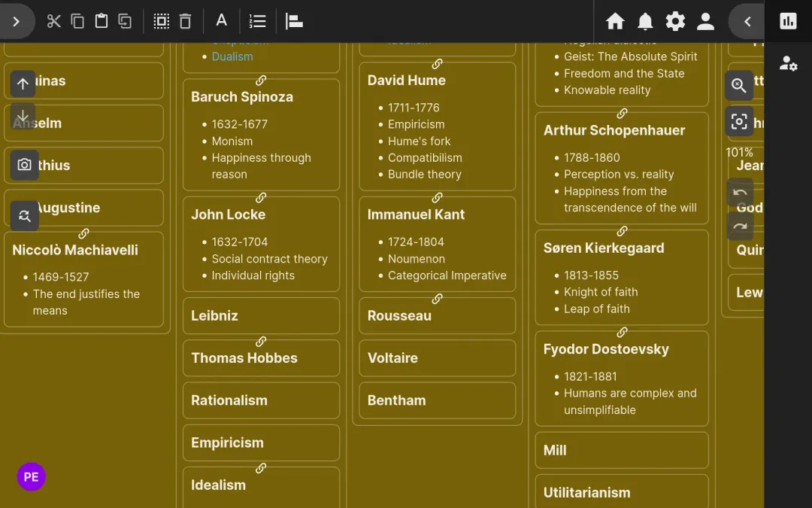Screen dimensions: 812x508
Task: Go to home via house icon
Action: 615,21
